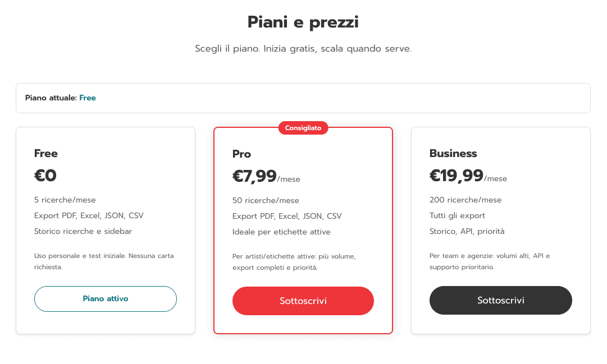This screenshot has height=364, width=607.
Task: Click the Piani e prezzi page title
Action: 303,22
